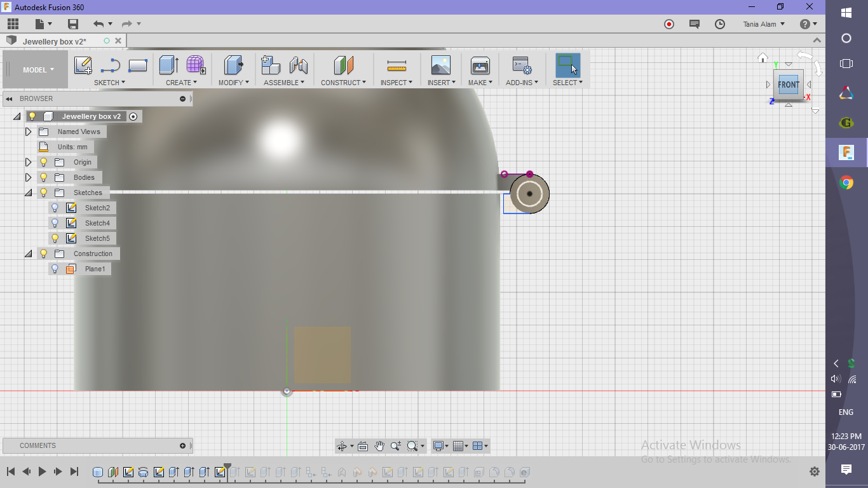Screen dimensions: 868x488
Task: Activate Jewellery box v2 component radio button
Action: tap(133, 116)
